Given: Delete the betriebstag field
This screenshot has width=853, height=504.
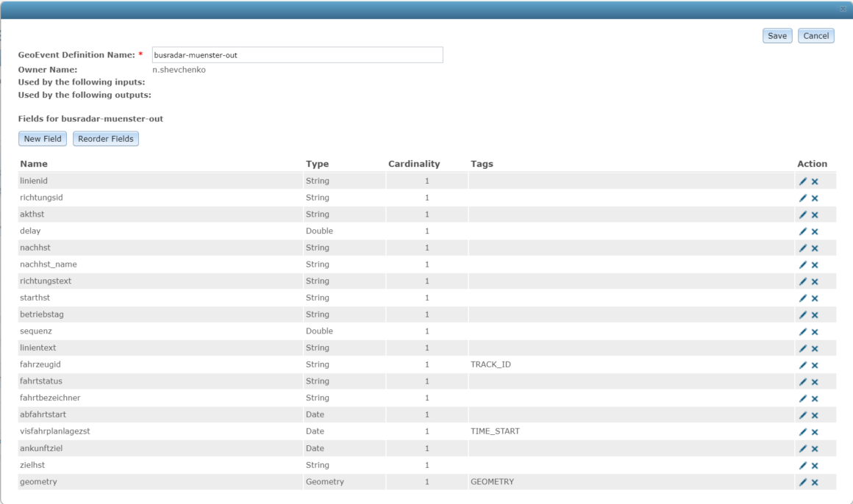Looking at the screenshot, I should (815, 315).
